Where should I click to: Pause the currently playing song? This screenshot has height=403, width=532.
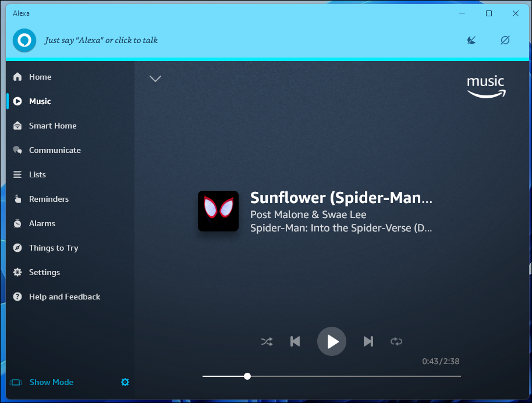(x=331, y=341)
